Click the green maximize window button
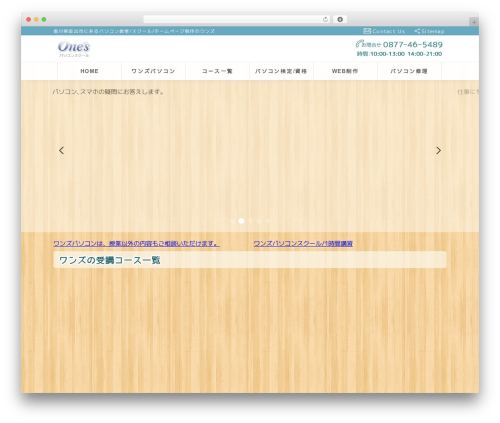500x423 pixels. coord(44,20)
